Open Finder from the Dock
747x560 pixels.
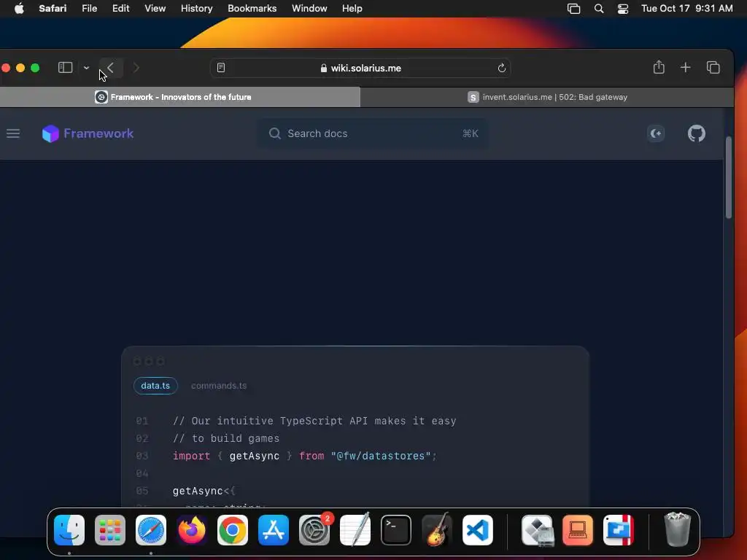(x=69, y=530)
